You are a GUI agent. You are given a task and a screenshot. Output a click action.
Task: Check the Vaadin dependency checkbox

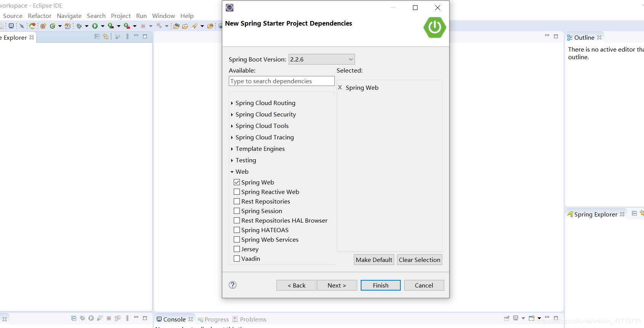pyautogui.click(x=237, y=259)
